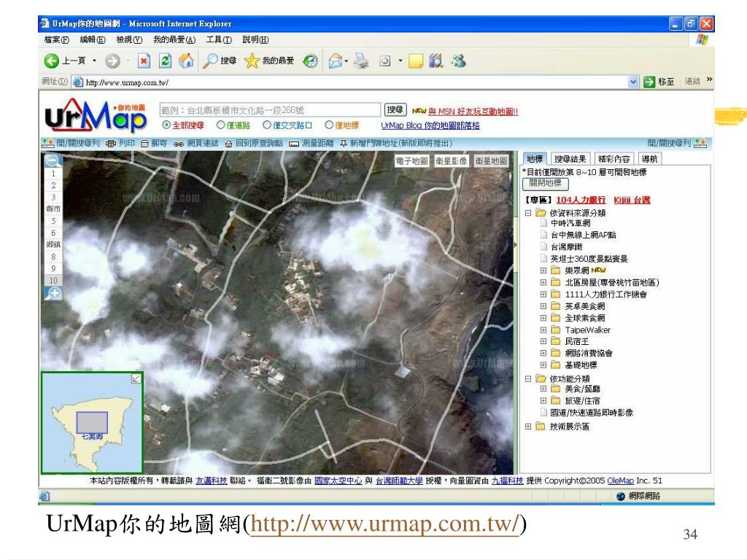
Task: Expand the TaipeiWalker folder
Action: tap(543, 330)
